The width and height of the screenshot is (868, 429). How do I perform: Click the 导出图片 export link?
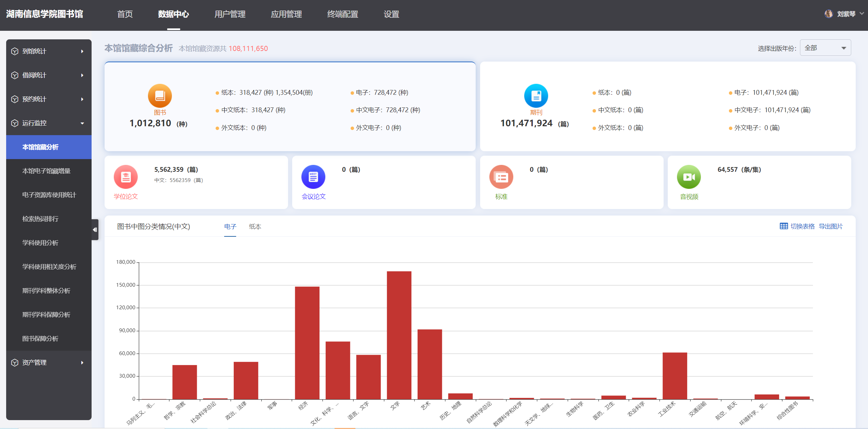[830, 226]
